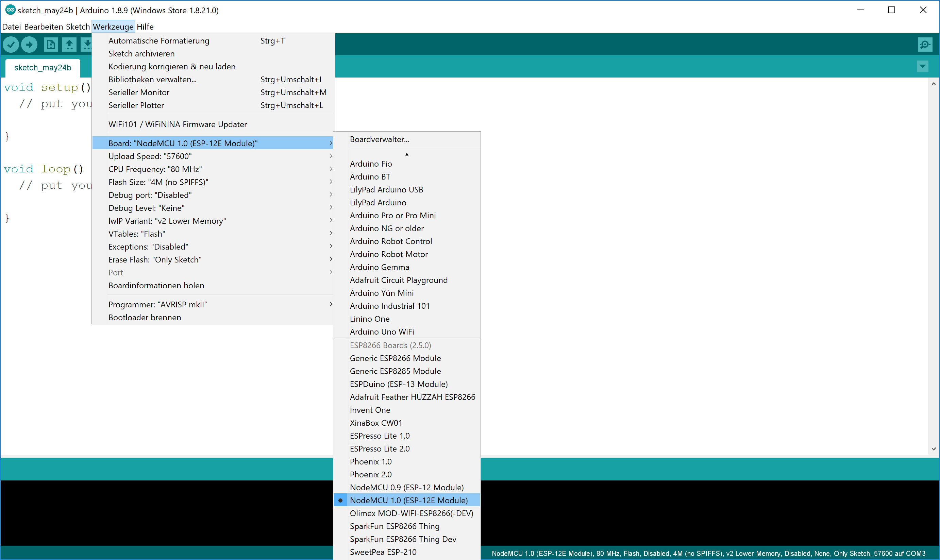Click the Verify sketch checkmark icon
Viewport: 940px width, 560px height.
(x=11, y=45)
